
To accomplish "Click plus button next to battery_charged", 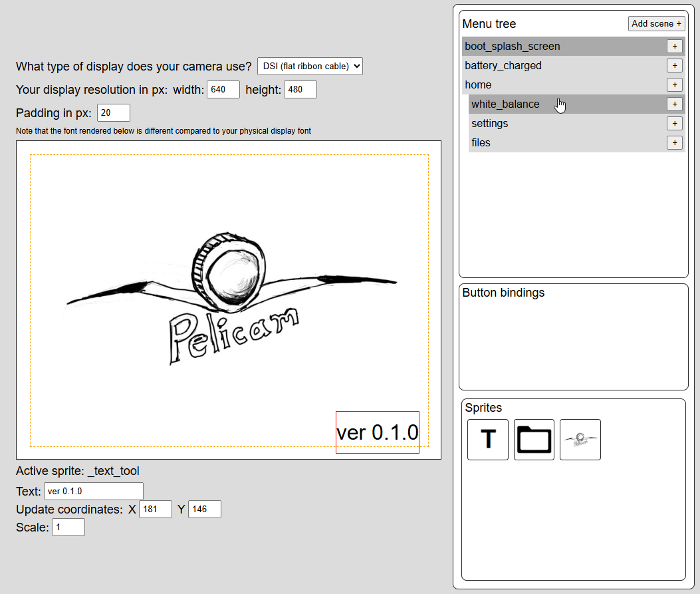I will click(x=674, y=66).
